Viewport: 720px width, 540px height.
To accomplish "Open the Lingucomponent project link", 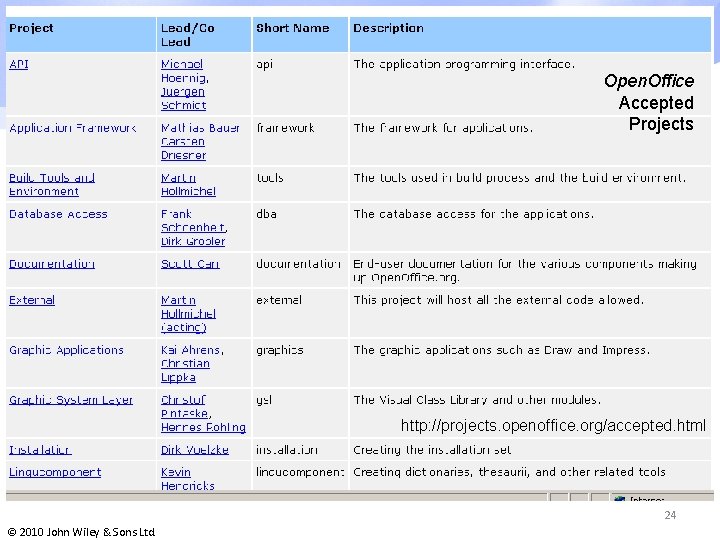I will pyautogui.click(x=55, y=472).
